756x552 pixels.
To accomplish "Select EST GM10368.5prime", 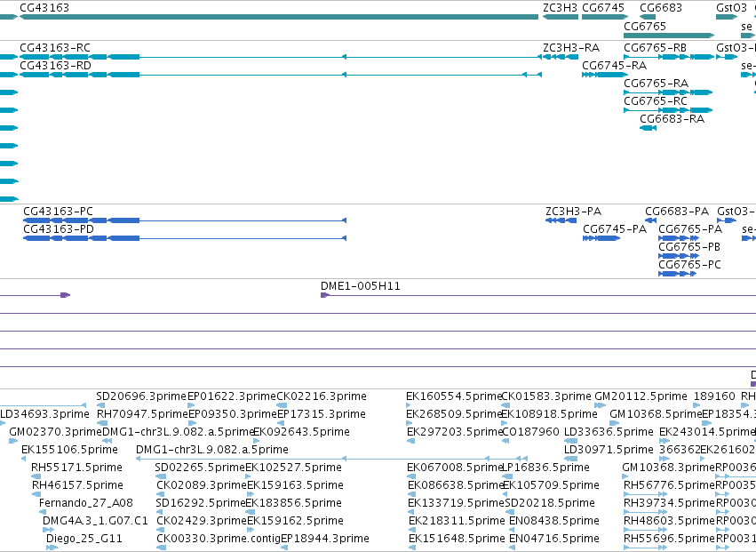I will pos(656,414).
